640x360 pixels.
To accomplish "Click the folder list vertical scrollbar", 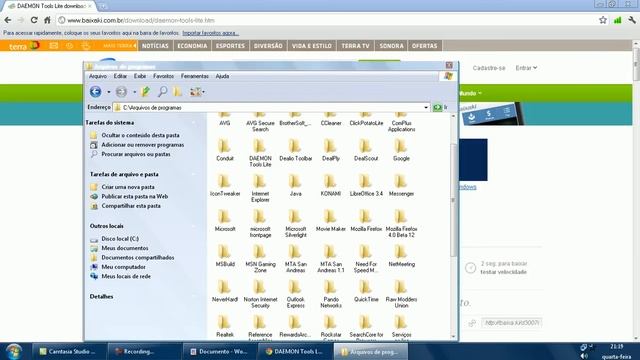I will [453, 200].
